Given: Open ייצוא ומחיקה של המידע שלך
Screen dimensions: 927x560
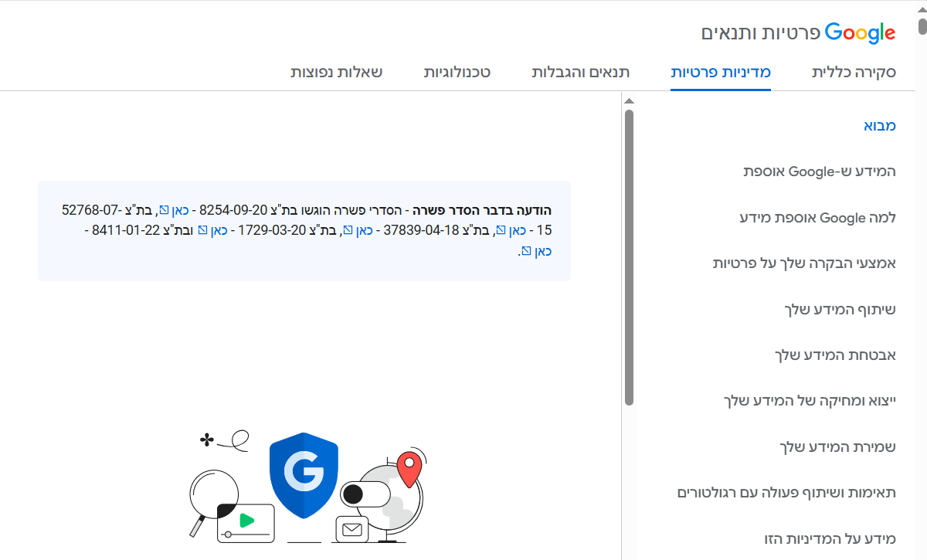Looking at the screenshot, I should point(810,401).
